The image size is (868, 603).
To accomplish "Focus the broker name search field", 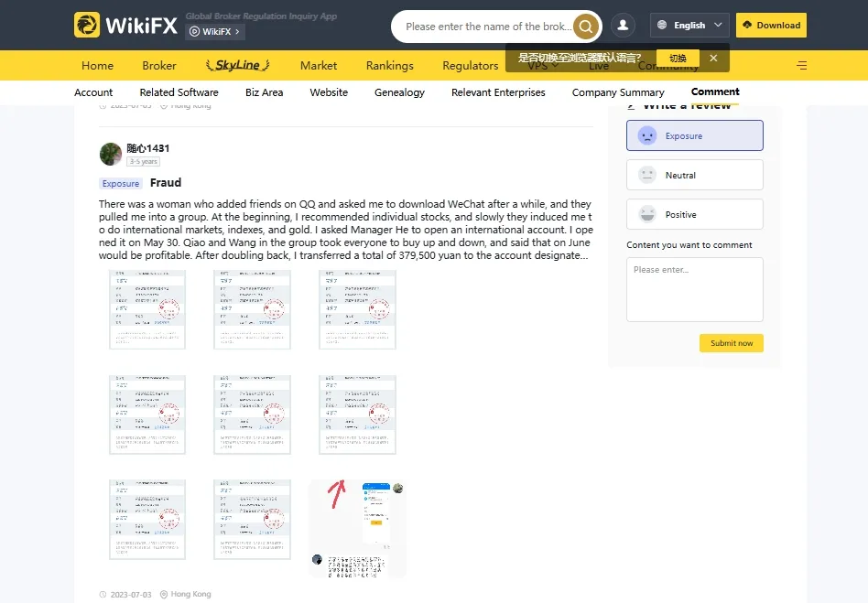I will pyautogui.click(x=487, y=26).
